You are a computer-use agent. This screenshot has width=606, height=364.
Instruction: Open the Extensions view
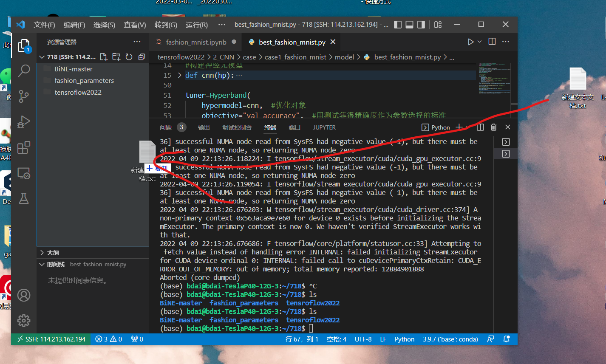click(x=24, y=147)
